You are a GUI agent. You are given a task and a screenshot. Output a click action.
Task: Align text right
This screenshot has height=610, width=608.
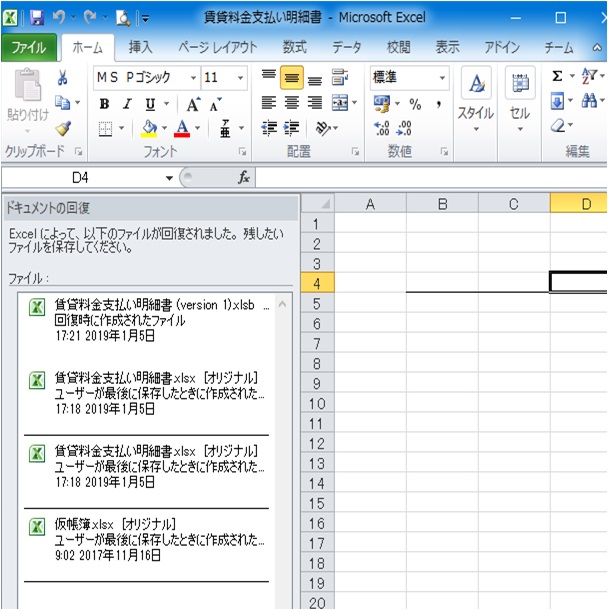click(315, 103)
